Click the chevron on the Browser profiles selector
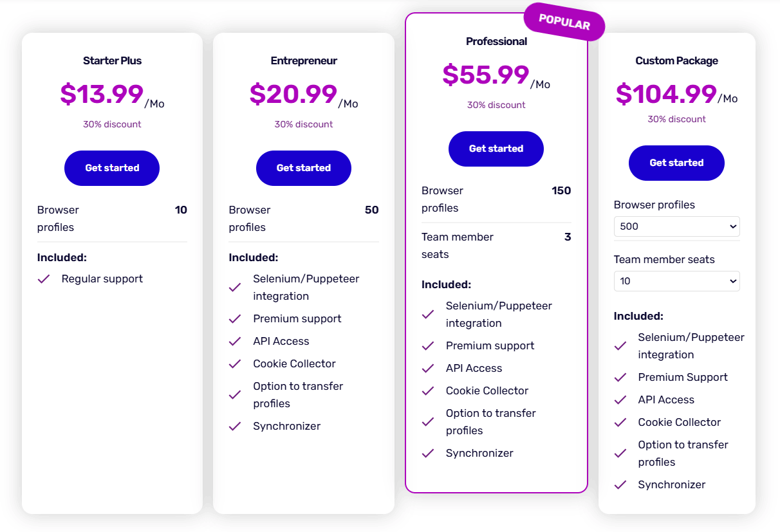780x532 pixels. (x=733, y=226)
